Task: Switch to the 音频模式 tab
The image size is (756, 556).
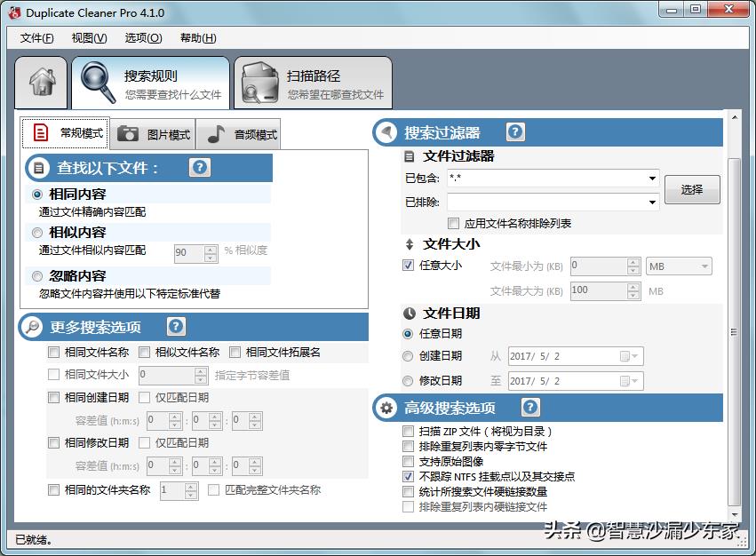Action: (238, 134)
